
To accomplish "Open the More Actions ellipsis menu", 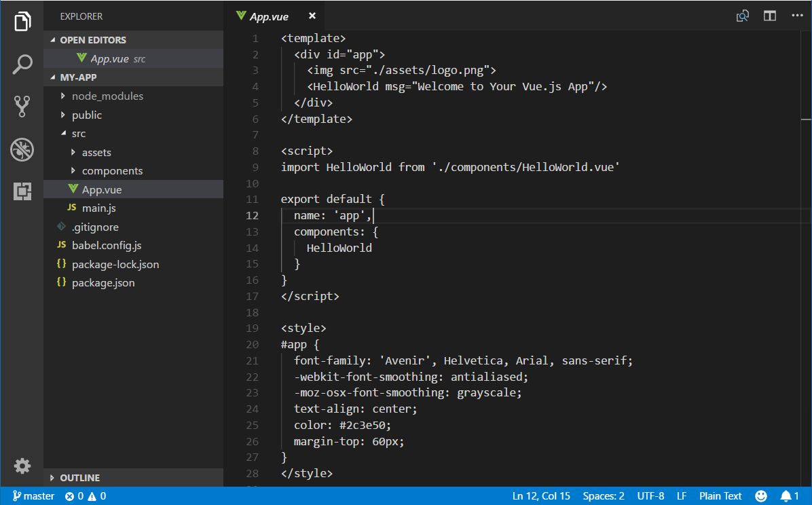I will point(797,16).
